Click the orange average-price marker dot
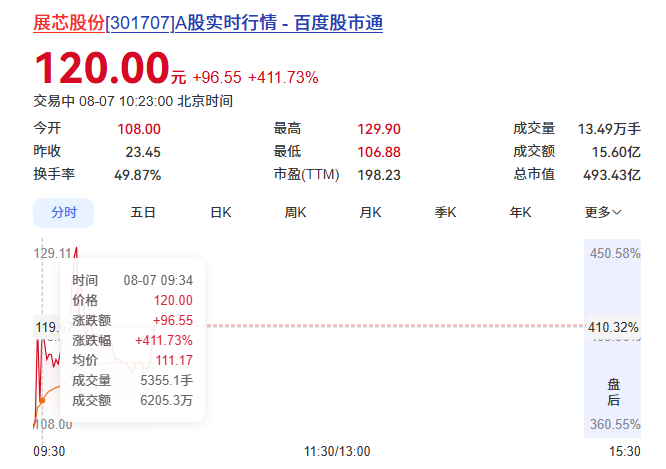Viewport: 666px width, 469px height. (x=42, y=400)
